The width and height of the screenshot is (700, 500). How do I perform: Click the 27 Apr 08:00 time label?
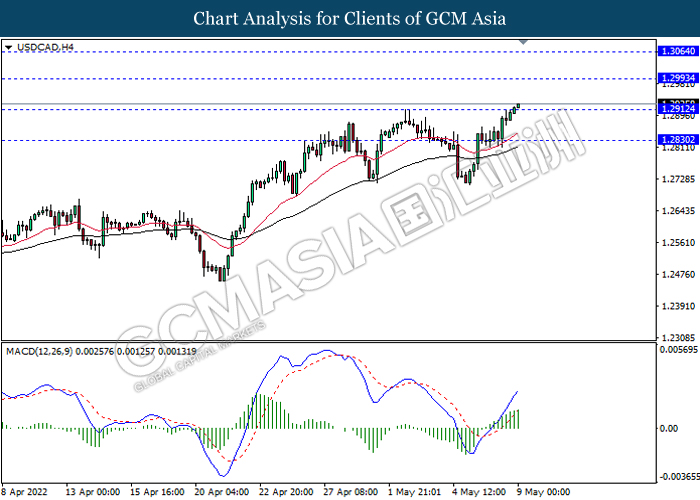click(x=350, y=492)
